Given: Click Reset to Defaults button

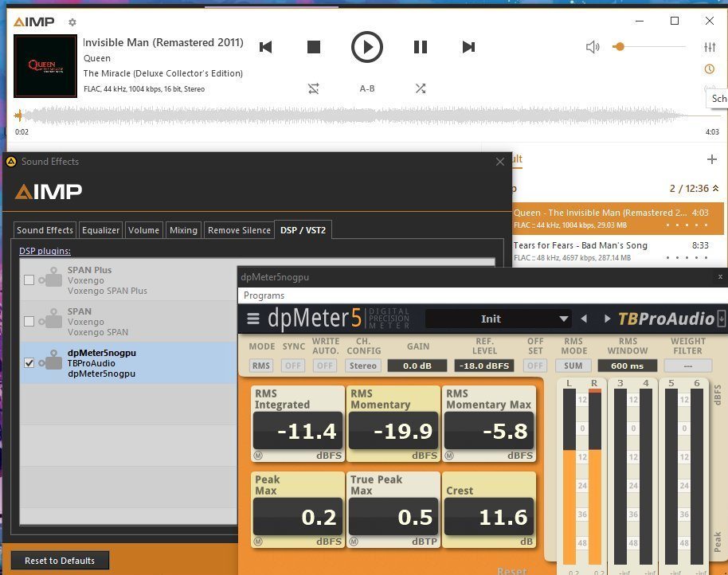Looking at the screenshot, I should 60,561.
